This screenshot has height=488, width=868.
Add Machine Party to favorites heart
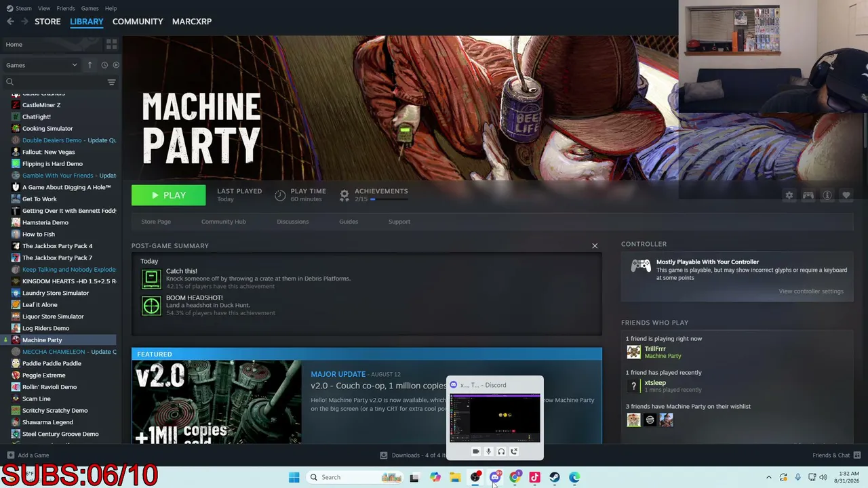click(x=846, y=195)
